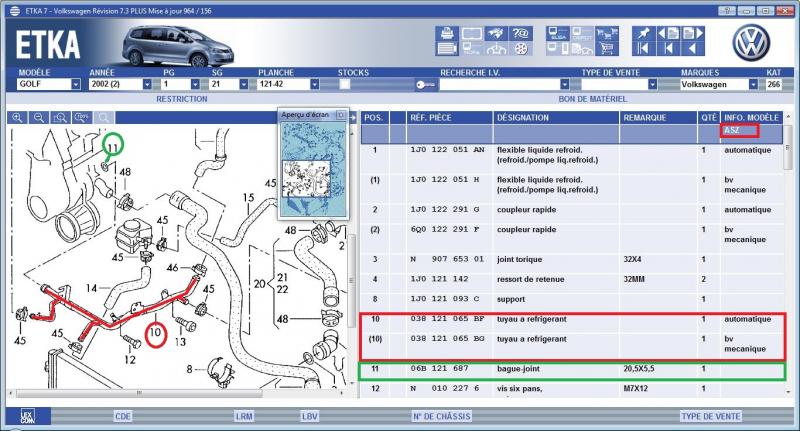Go to previous illustration page icon

(668, 34)
